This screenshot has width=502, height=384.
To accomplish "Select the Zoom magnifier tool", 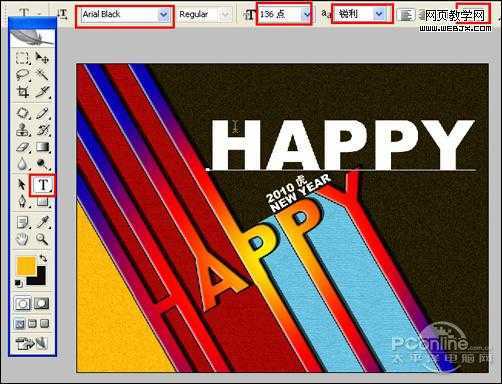I will (42, 239).
